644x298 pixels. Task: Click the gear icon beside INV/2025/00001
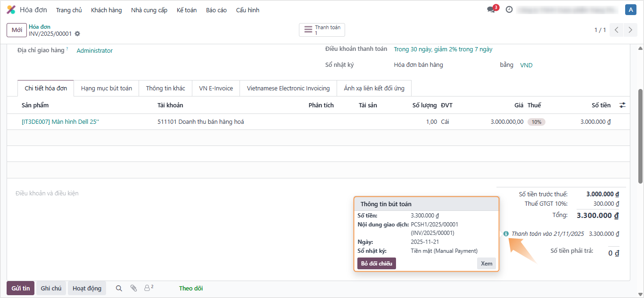[x=77, y=34]
